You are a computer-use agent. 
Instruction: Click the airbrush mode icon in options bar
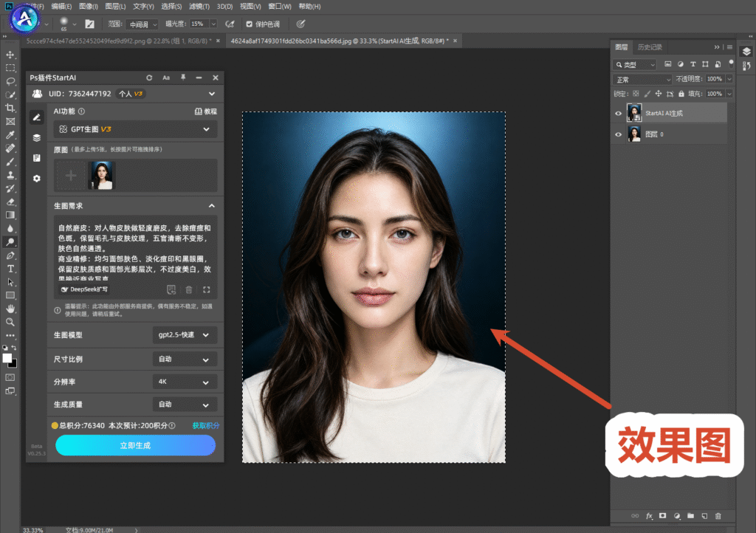click(x=230, y=24)
